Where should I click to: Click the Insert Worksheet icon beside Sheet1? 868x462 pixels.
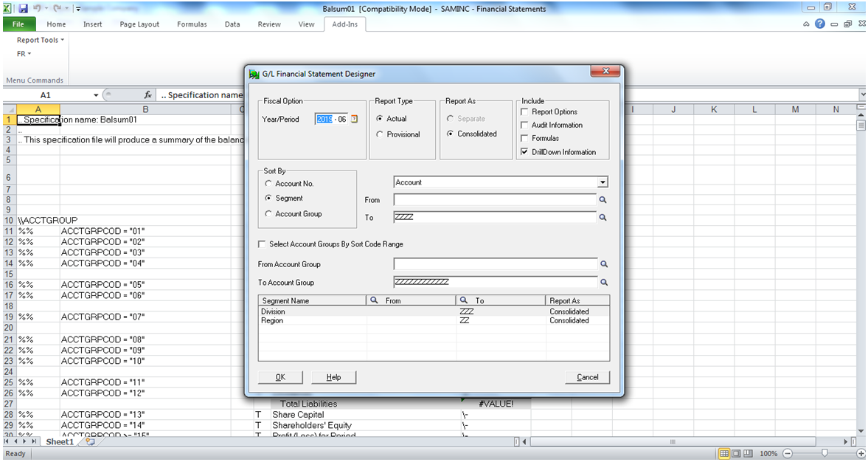(x=90, y=441)
